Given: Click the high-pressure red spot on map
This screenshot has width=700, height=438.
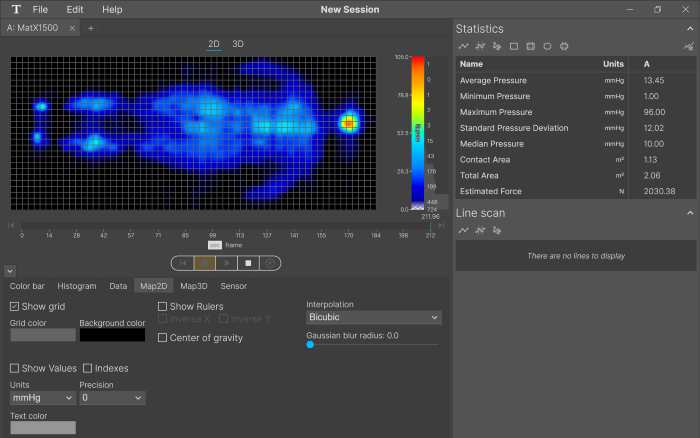Looking at the screenshot, I should coord(349,123).
